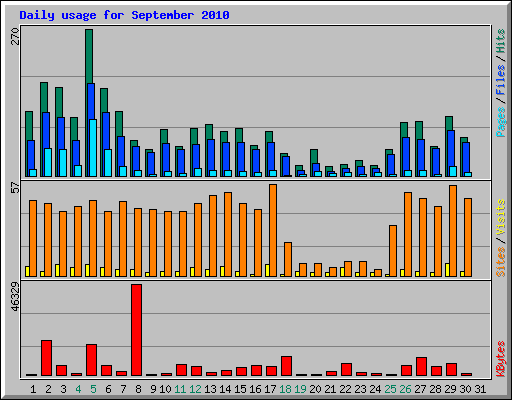512x400 pixels.
Task: Click the 'Files' legend label
Action: (501, 79)
